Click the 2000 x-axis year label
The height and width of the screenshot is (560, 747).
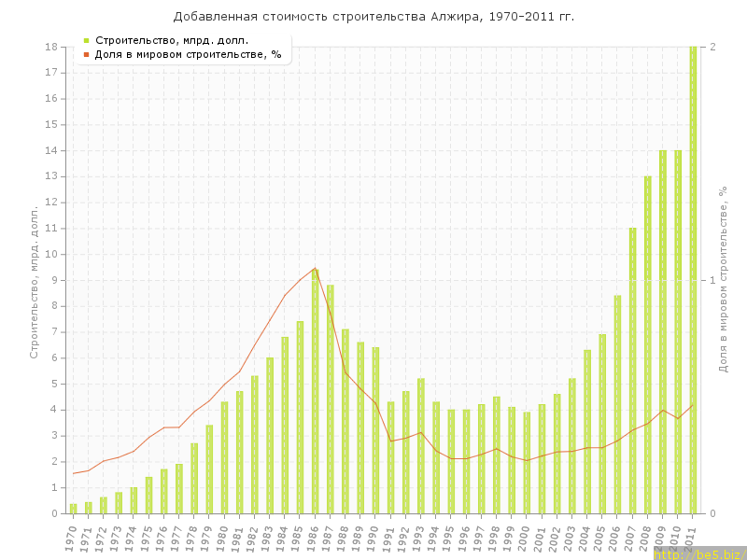pyautogui.click(x=525, y=539)
